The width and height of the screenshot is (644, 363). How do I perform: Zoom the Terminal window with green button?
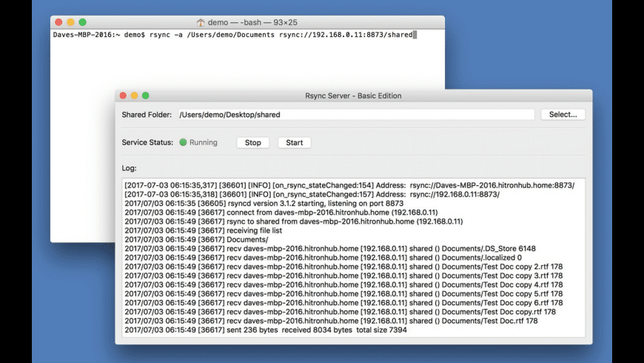click(83, 22)
